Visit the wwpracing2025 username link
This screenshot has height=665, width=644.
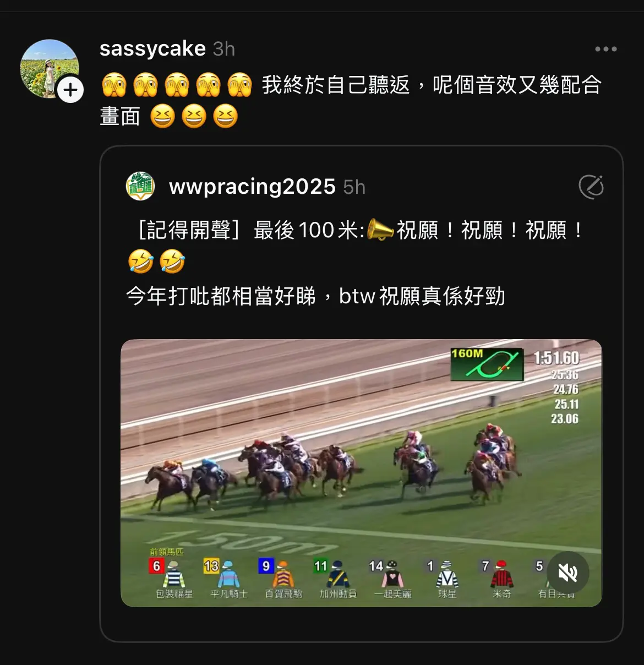coord(252,187)
